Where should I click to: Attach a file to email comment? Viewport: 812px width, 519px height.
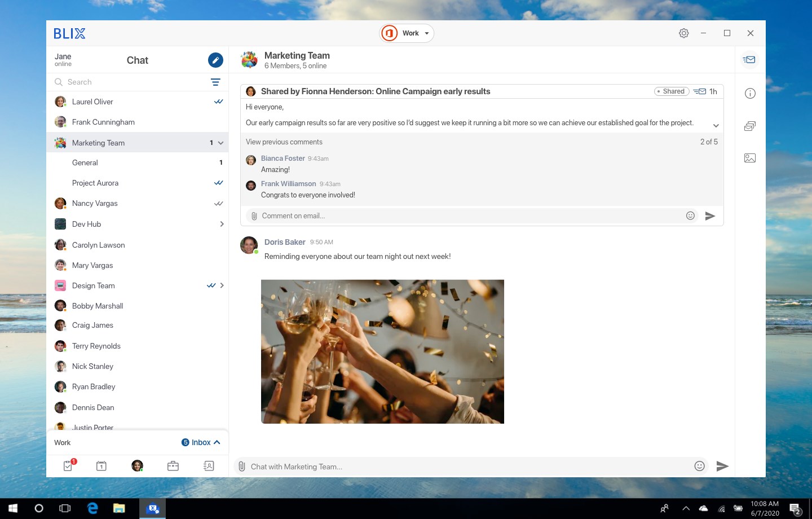click(254, 216)
